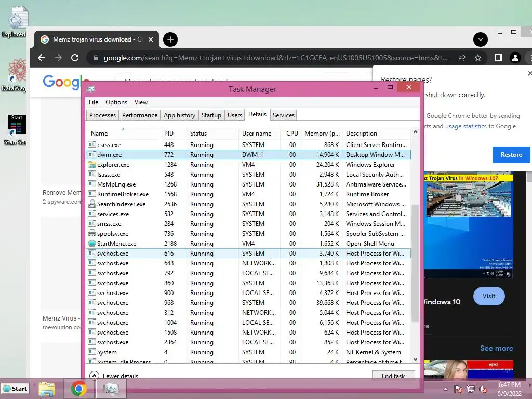Click Action Center flag tray icon
532x399 pixels.
pyautogui.click(x=458, y=389)
